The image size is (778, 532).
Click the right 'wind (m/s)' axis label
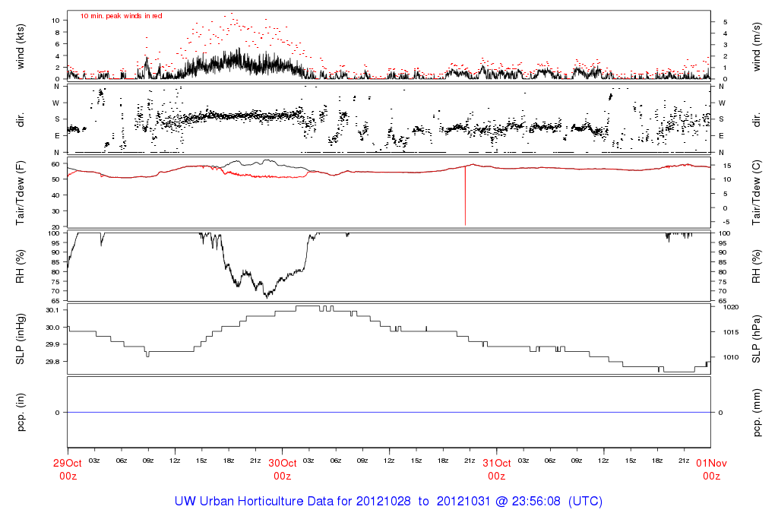pos(756,46)
